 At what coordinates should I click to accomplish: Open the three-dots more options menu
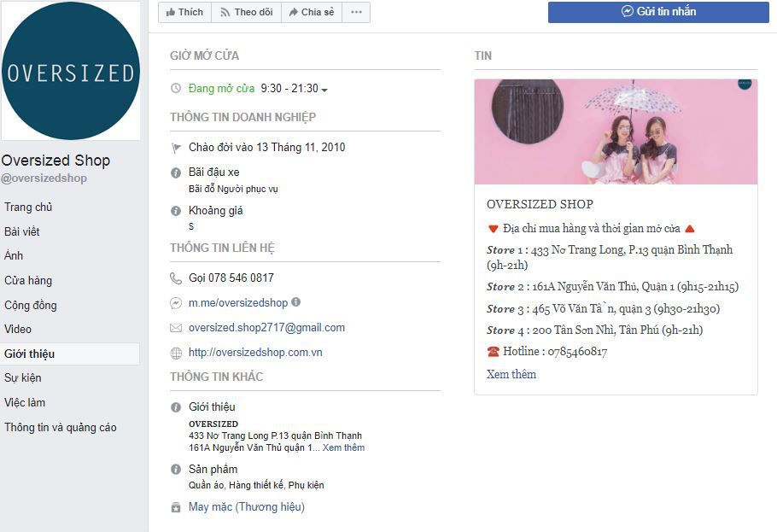[356, 13]
